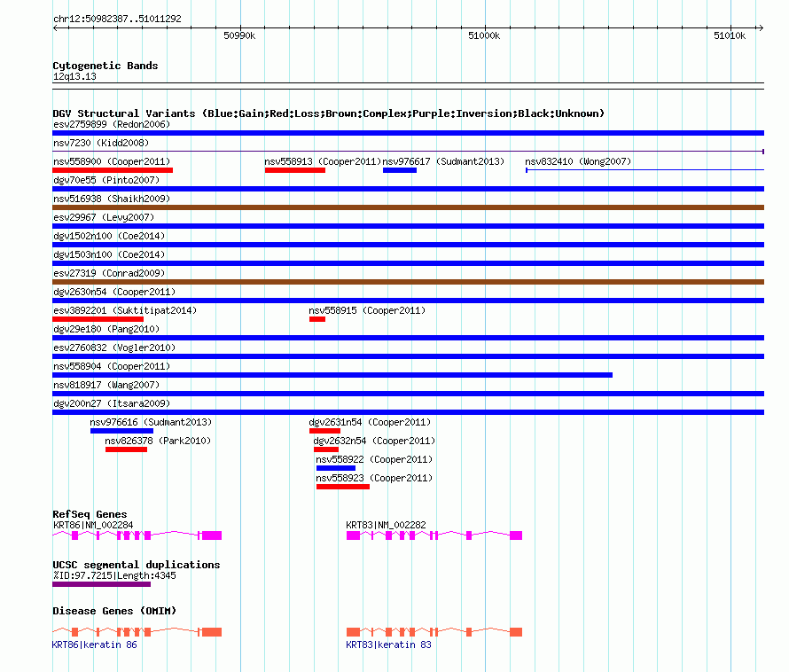Click the brown bar under esv27319
This screenshot has height=672, width=789.
pos(408,282)
